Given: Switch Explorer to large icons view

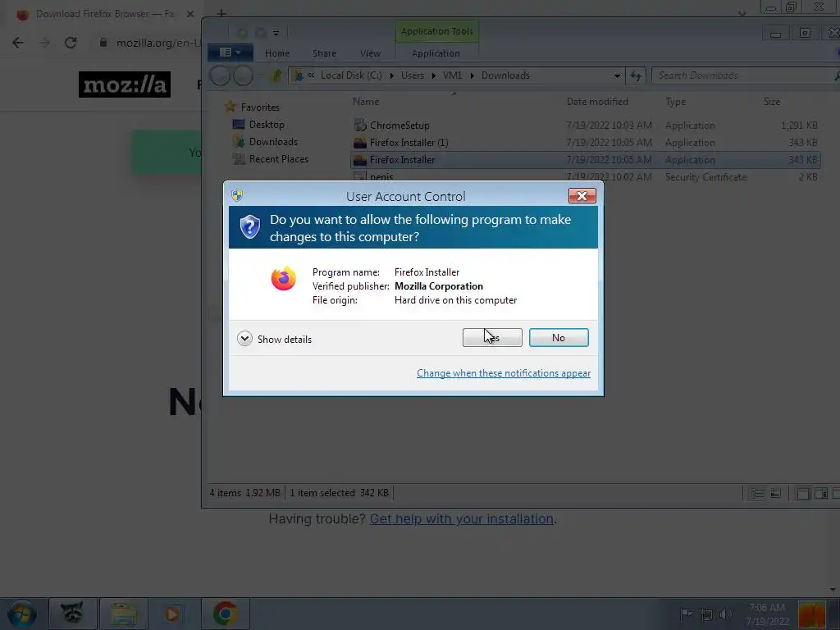Looking at the screenshot, I should click(x=775, y=493).
